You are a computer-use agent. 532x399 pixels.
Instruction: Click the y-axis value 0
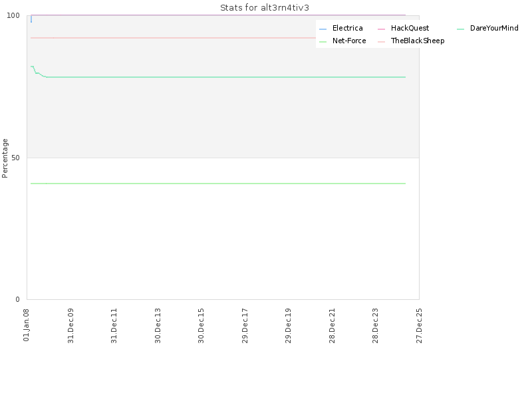point(18,299)
